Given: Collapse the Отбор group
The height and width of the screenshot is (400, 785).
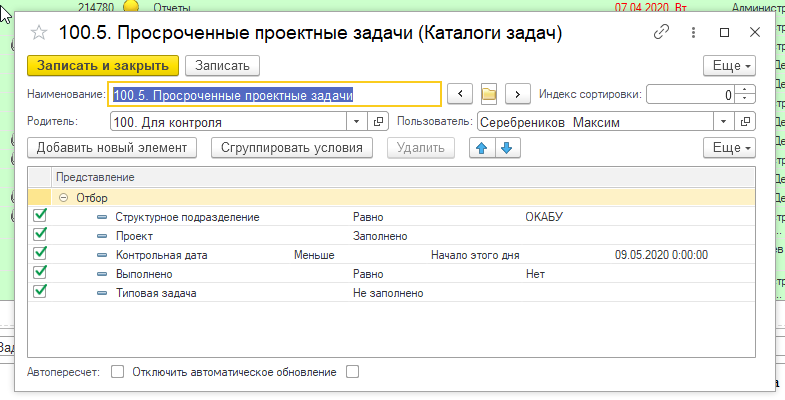Looking at the screenshot, I should point(64,198).
